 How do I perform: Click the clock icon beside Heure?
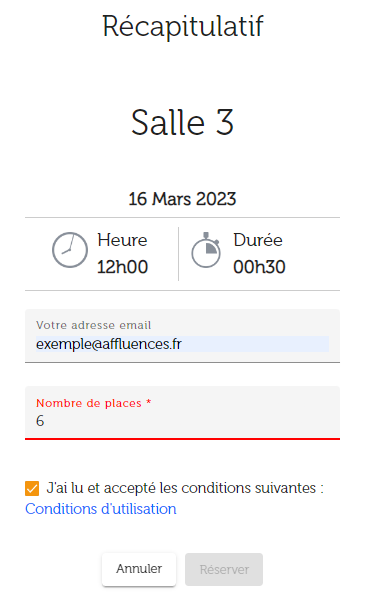coord(70,250)
